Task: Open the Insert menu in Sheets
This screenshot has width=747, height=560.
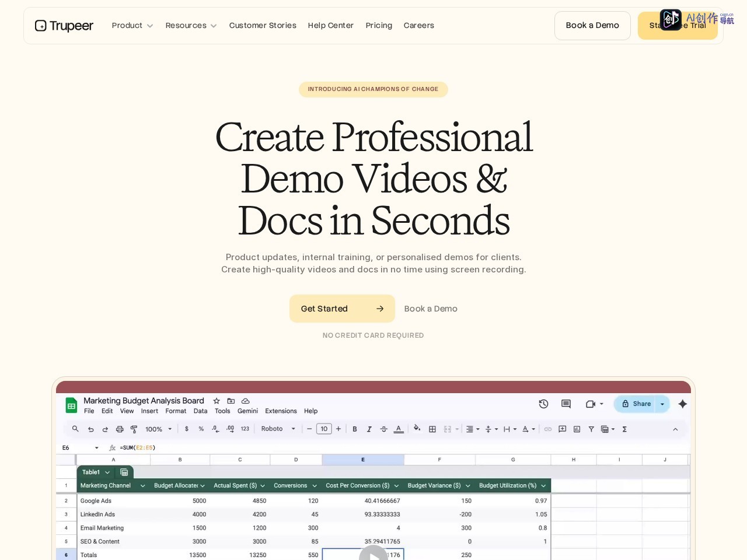Action: tap(149, 411)
